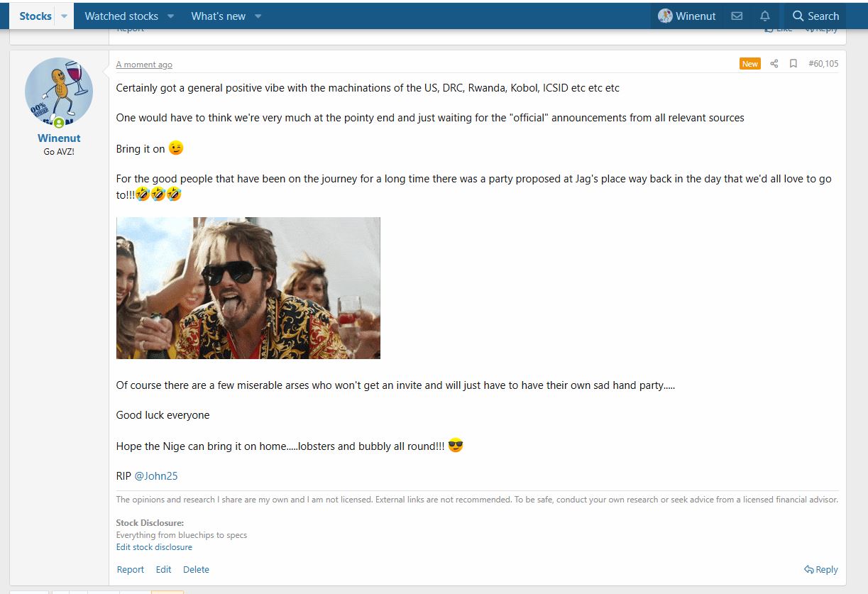Click the sunglasses emoji in the post

(x=456, y=446)
